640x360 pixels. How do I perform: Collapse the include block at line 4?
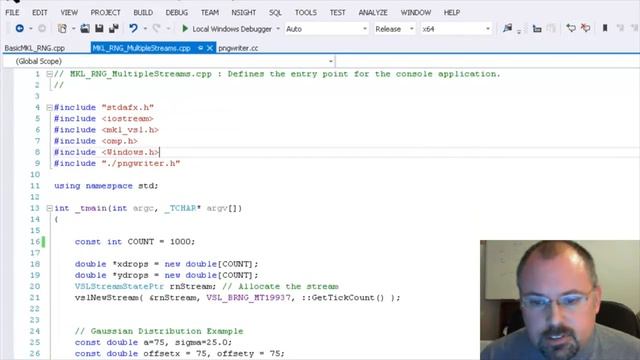(49, 107)
